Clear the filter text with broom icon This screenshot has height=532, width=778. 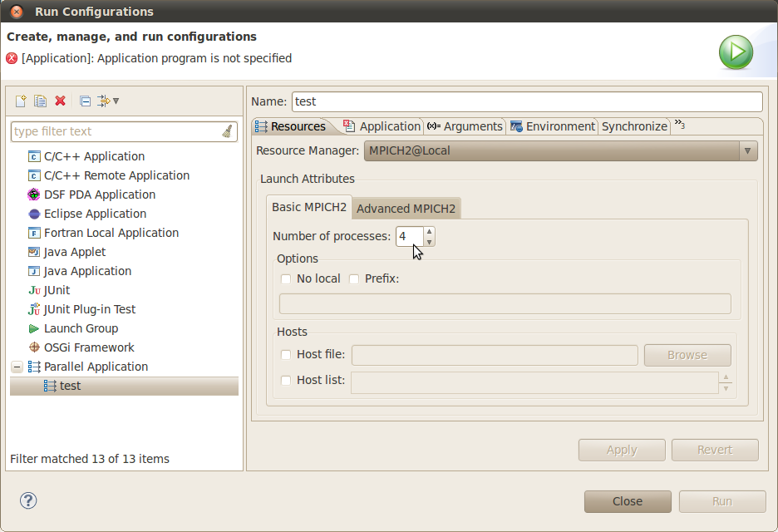pos(227,131)
